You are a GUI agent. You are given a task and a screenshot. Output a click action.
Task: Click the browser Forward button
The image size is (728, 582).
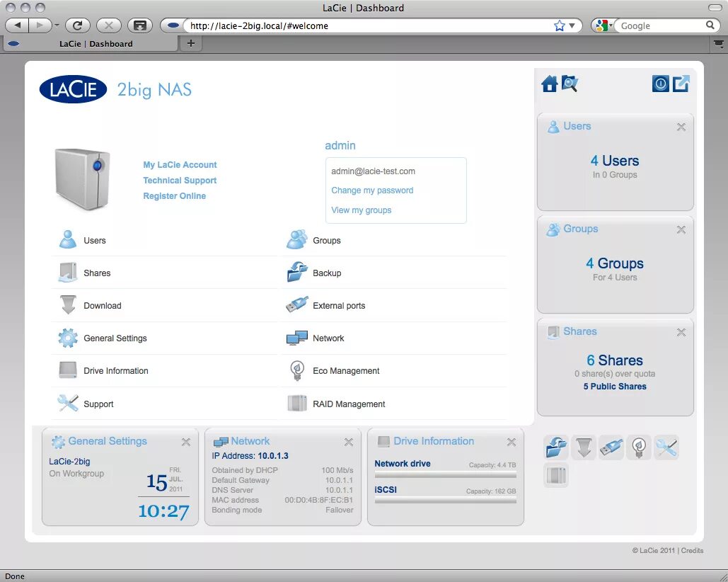tap(40, 25)
